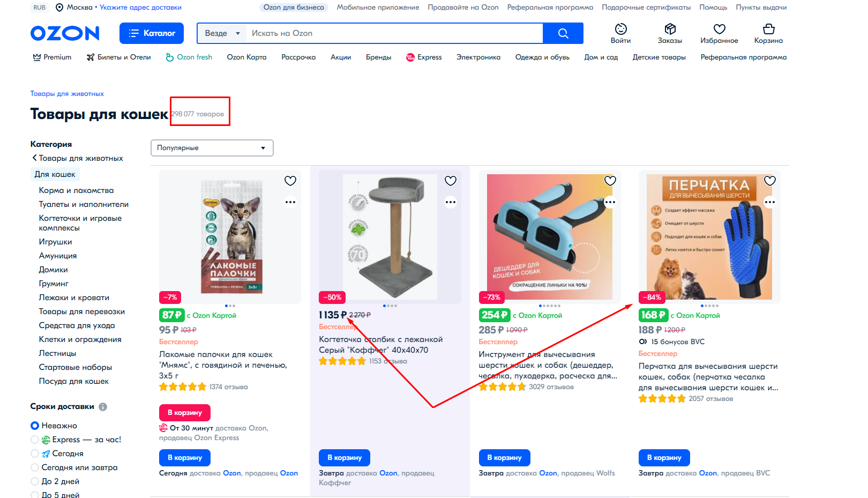868x498 pixels.
Task: Open Помощь link in top bar
Action: [713, 8]
